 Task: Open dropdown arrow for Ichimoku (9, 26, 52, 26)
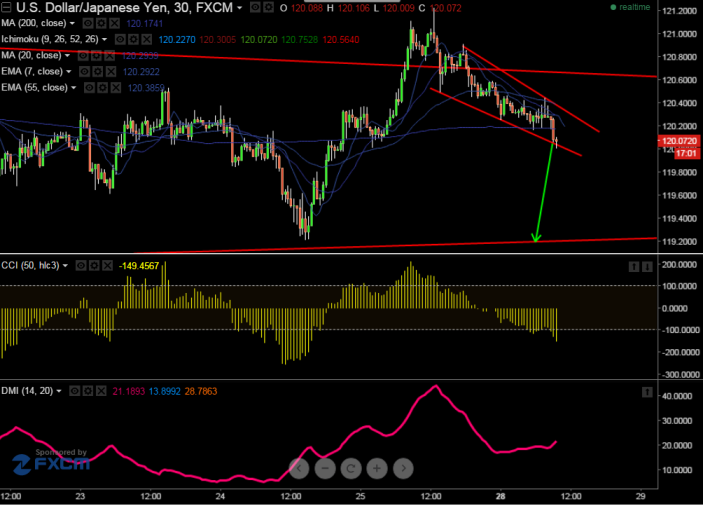point(104,39)
